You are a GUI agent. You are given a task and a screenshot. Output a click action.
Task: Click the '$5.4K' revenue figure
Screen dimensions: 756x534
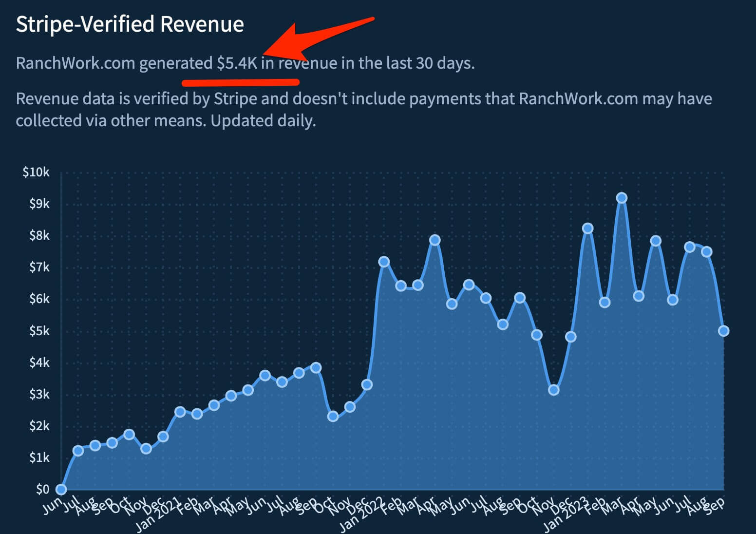click(237, 63)
